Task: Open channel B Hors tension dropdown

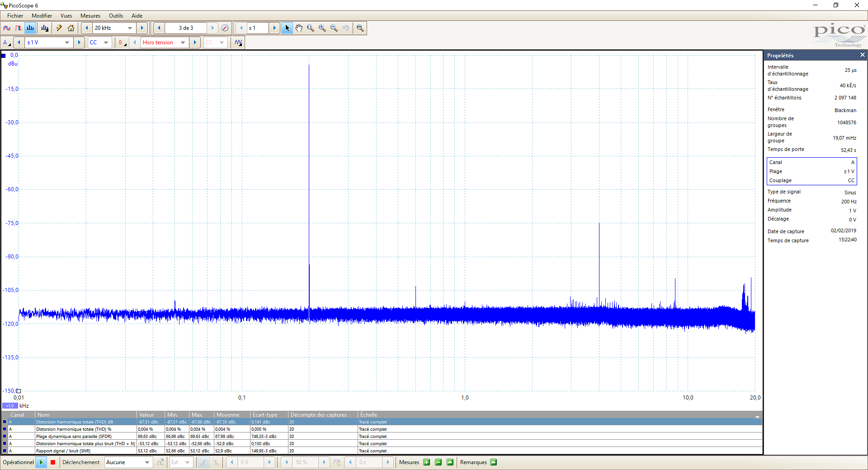Action: (183, 42)
